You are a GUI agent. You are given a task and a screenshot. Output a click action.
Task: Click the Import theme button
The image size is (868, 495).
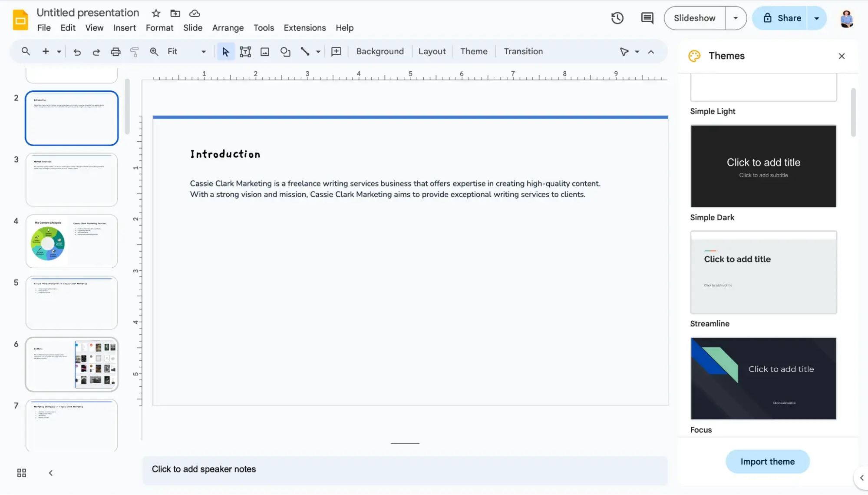coord(767,461)
